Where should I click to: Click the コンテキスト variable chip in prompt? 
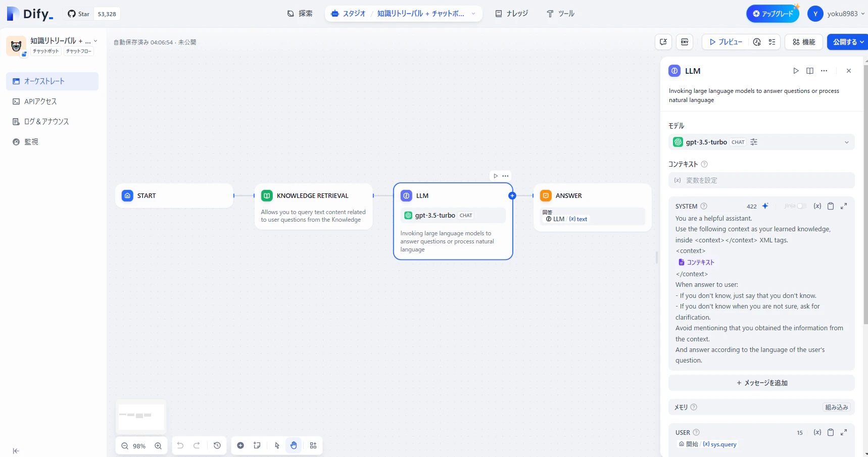coord(696,262)
